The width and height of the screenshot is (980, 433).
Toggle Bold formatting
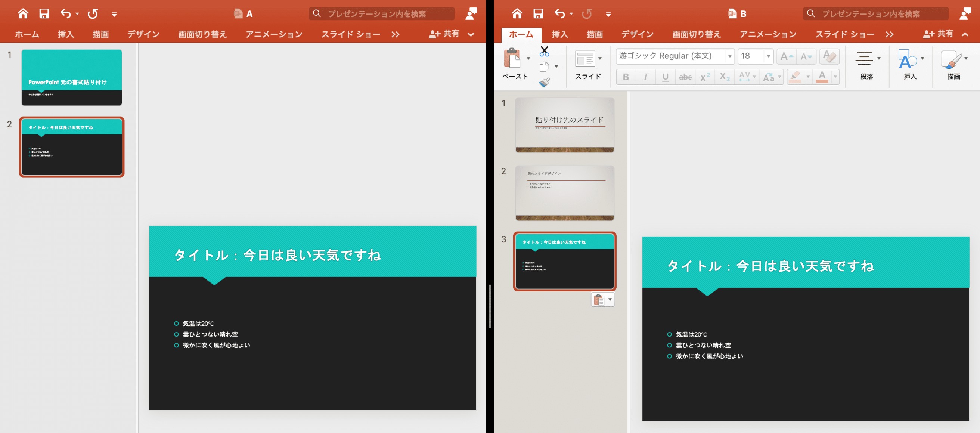tap(626, 77)
